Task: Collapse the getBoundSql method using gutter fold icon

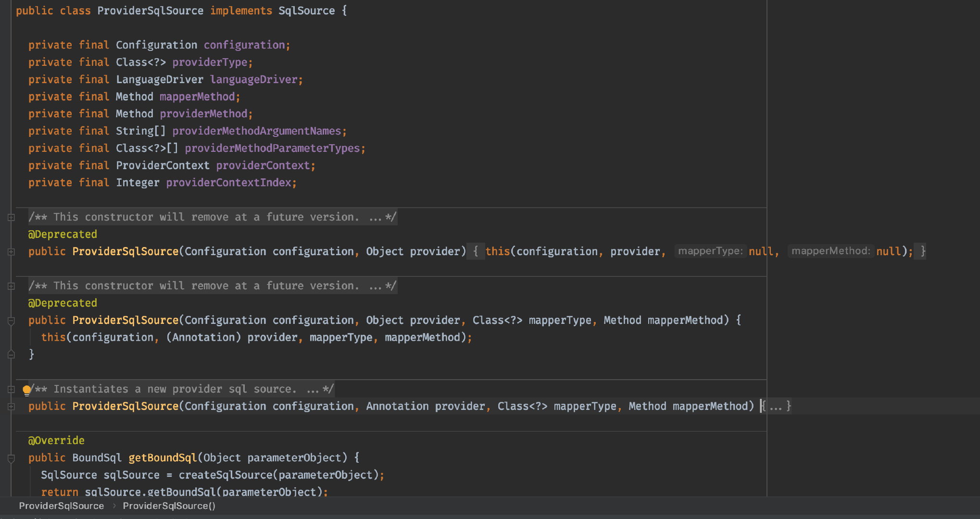Action: click(x=11, y=458)
